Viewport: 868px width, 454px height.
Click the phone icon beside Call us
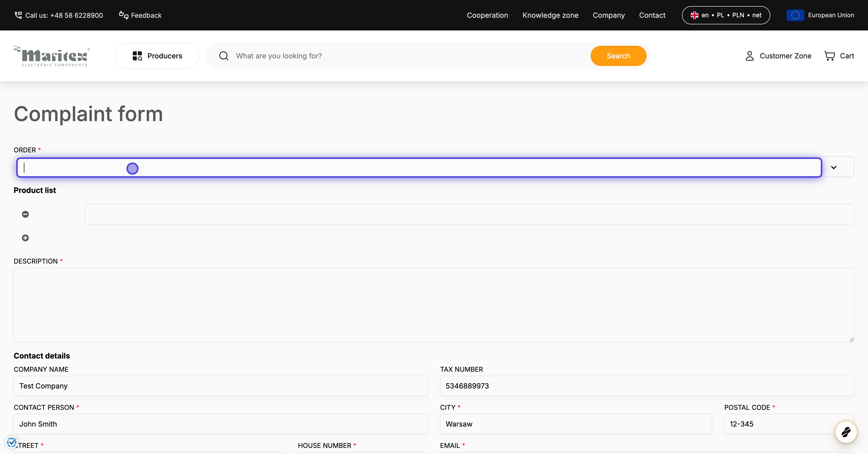(18, 15)
